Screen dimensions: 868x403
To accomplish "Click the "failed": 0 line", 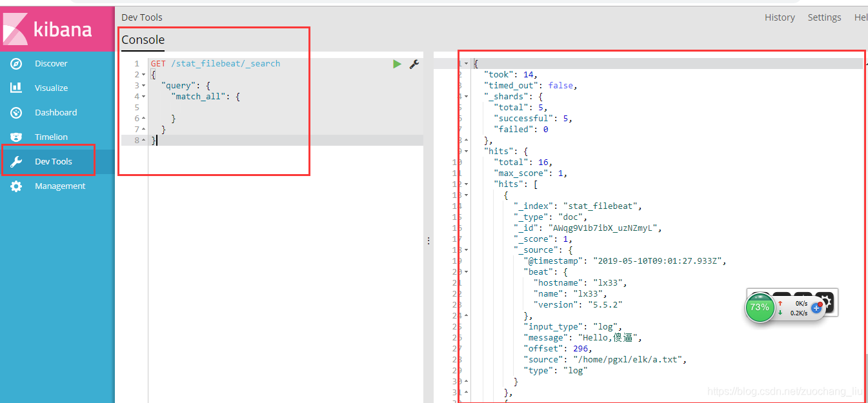I will click(x=521, y=130).
